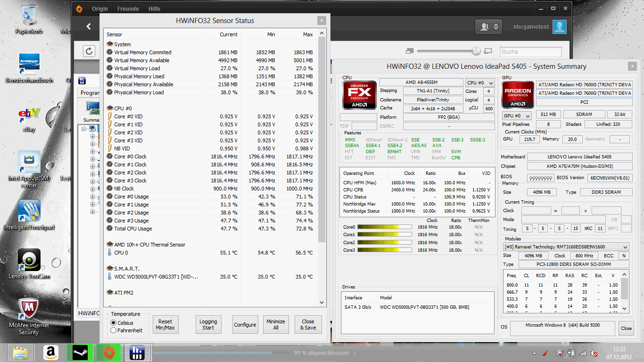Sort by the Sensor column header

pyautogui.click(x=153, y=34)
